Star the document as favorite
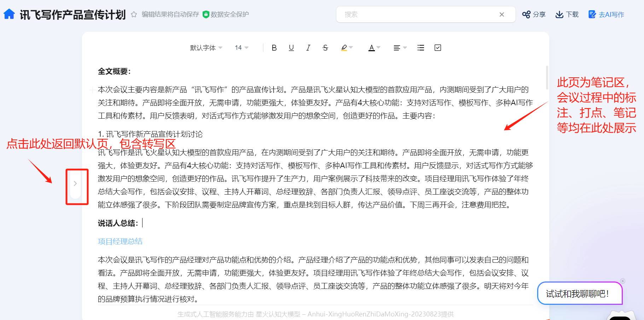 tap(134, 14)
